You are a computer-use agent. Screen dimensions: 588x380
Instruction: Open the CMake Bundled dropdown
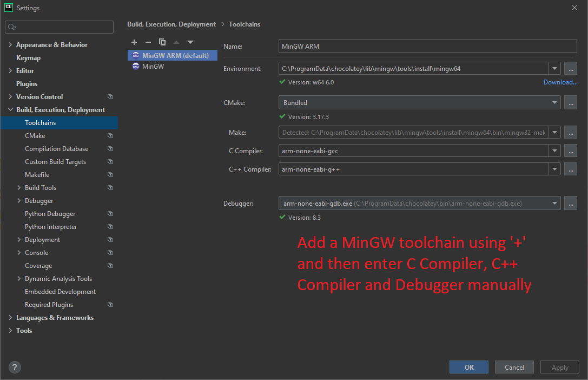419,102
